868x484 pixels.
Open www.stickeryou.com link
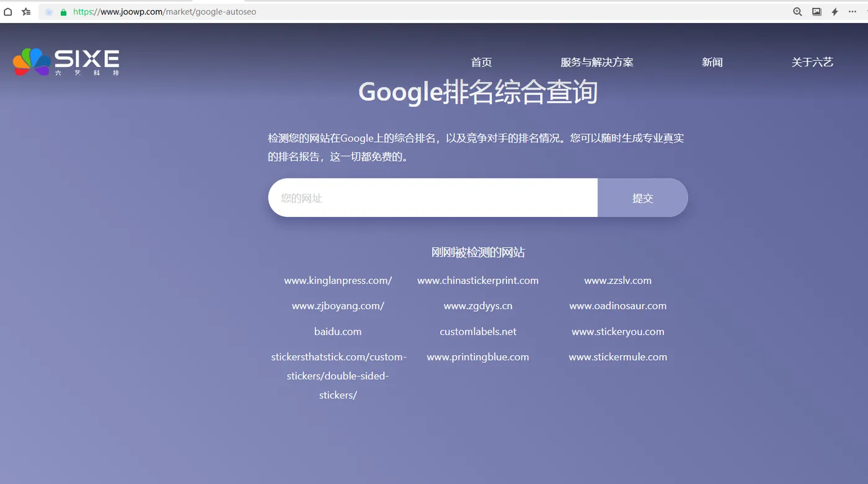618,332
